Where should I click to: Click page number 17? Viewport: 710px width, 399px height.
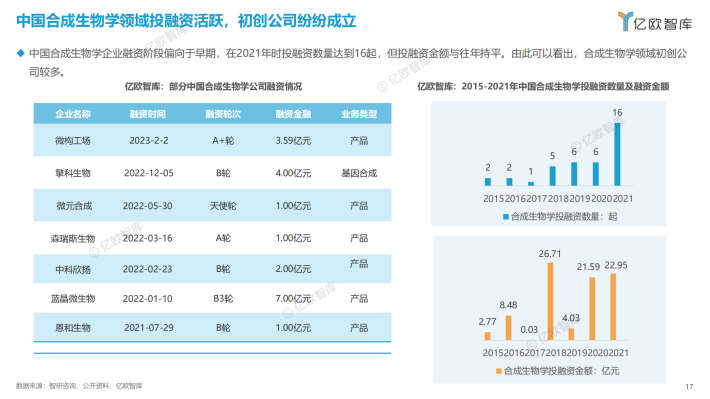tap(689, 386)
